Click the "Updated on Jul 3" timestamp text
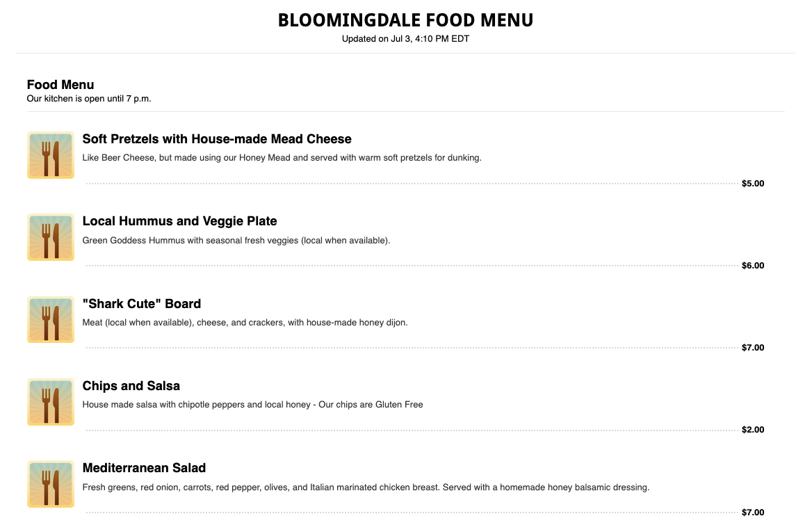 (x=405, y=39)
